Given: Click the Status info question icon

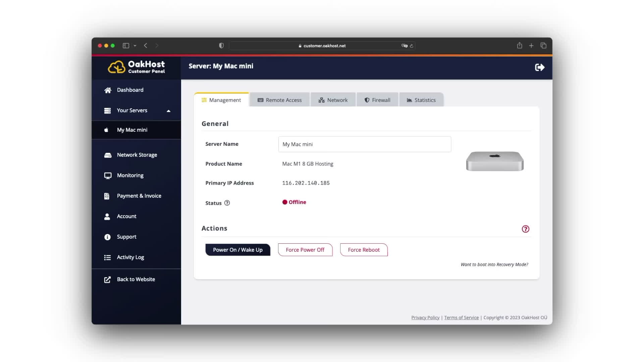Looking at the screenshot, I should [227, 203].
